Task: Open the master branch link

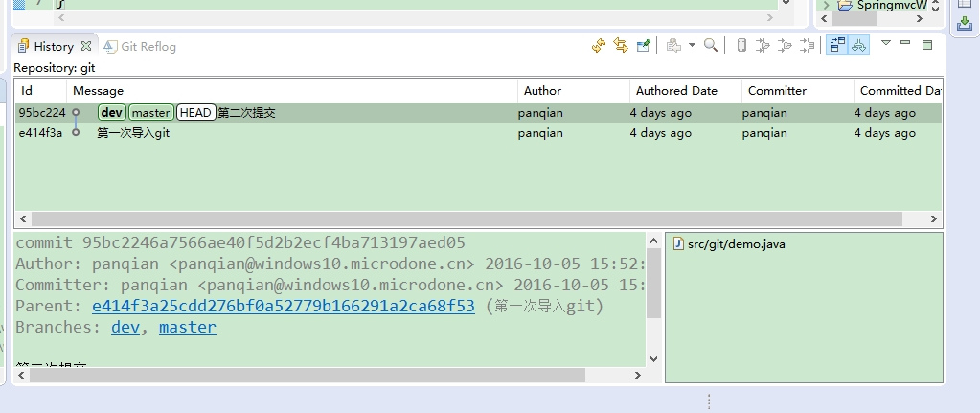Action: coord(188,328)
